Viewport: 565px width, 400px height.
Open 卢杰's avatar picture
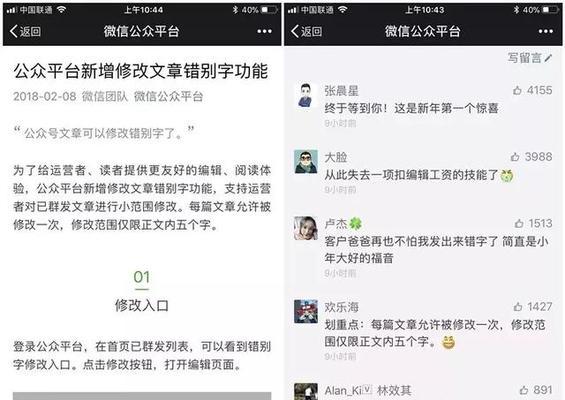pos(306,228)
